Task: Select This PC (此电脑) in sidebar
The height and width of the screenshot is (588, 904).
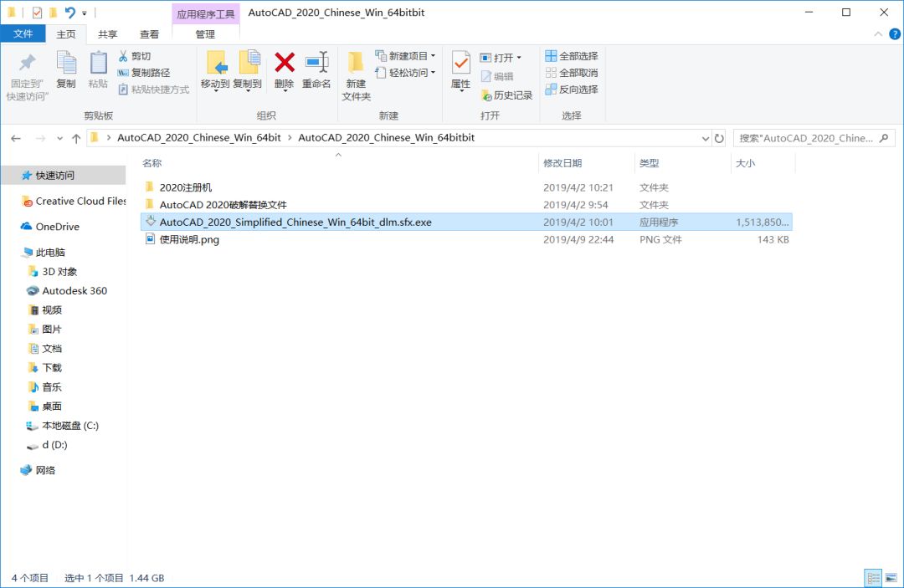Action: [x=44, y=253]
